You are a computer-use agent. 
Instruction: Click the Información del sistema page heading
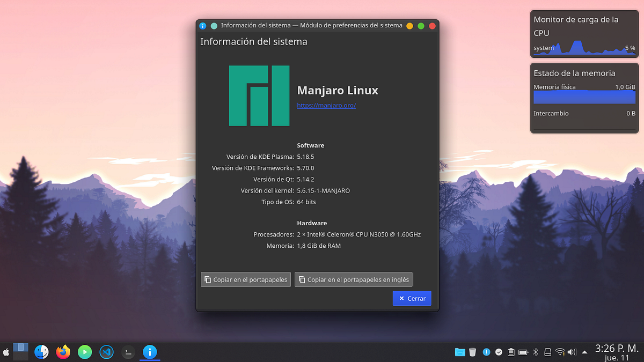click(x=254, y=41)
